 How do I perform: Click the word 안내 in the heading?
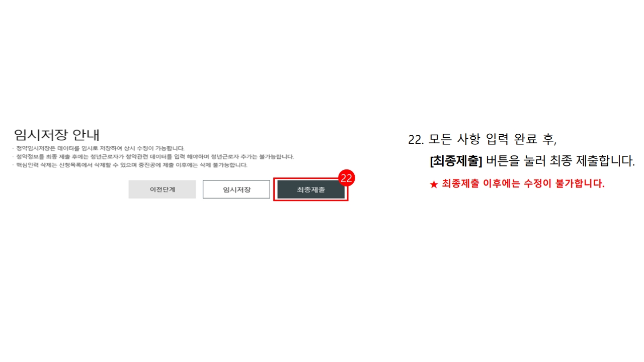pos(86,135)
